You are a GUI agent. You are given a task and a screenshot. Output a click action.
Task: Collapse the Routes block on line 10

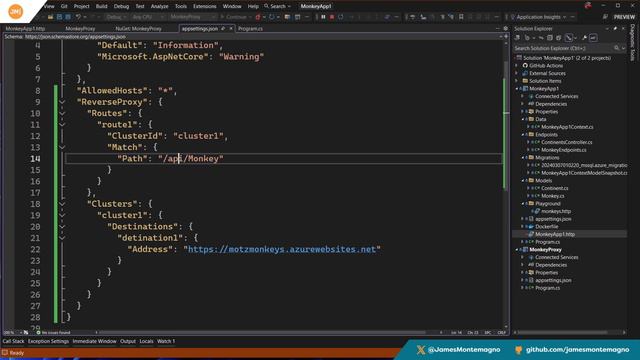click(62, 113)
